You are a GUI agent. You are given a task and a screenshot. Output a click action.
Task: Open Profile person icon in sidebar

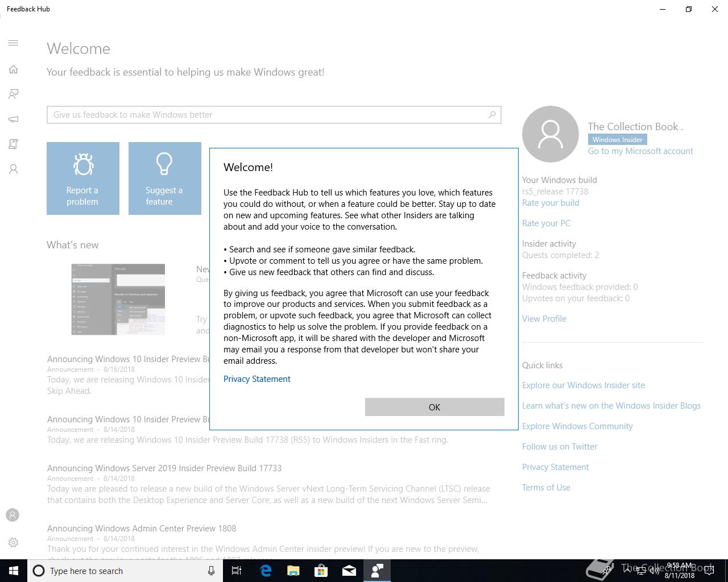click(x=14, y=169)
